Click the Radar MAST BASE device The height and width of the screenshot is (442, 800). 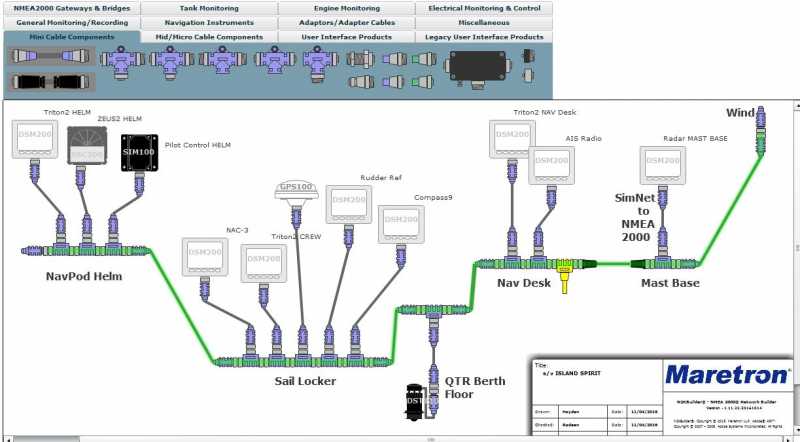click(x=663, y=165)
